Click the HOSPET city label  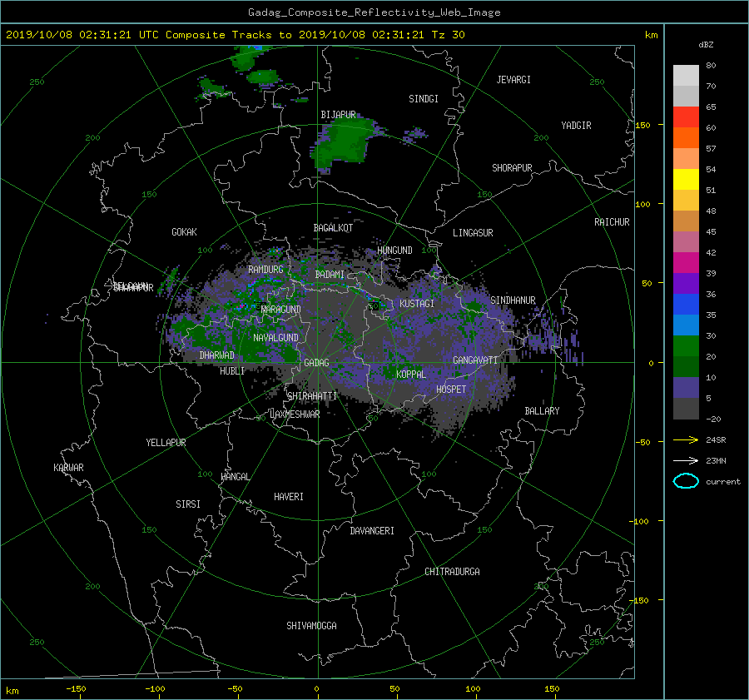[451, 390]
